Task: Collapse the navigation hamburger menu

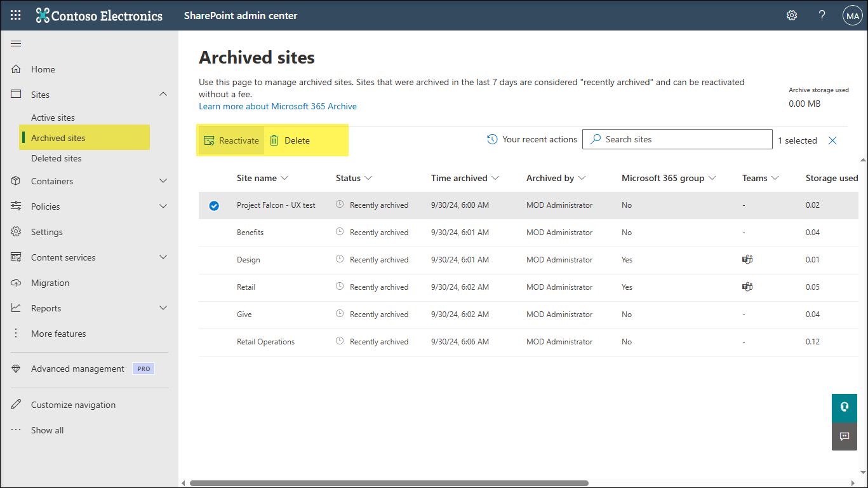Action: 16,43
